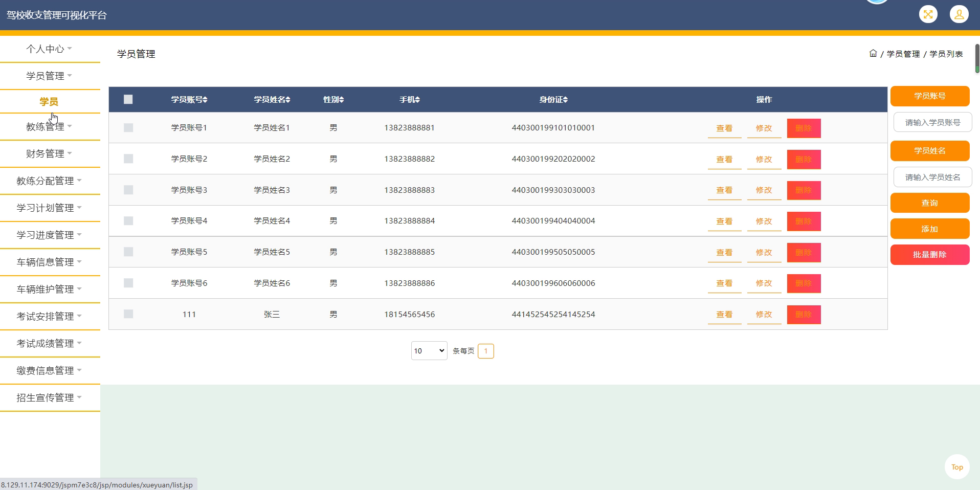Viewport: 980px width, 490px height.
Task: Check the checkbox for 学员账号4 row
Action: point(128,220)
